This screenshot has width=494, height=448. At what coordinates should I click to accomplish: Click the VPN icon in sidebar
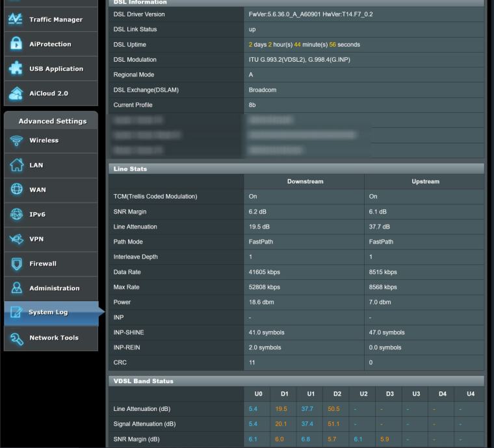tap(15, 239)
